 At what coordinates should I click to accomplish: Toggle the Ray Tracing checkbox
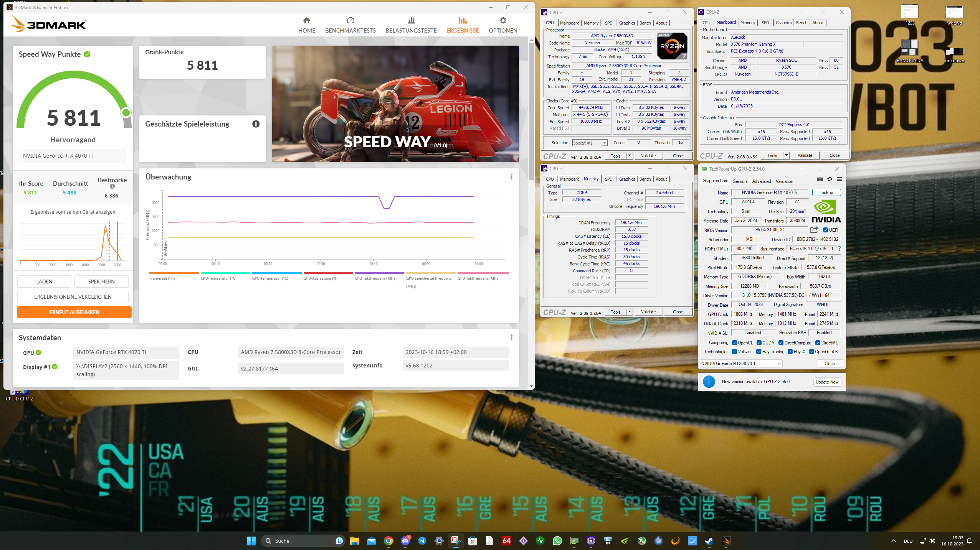(759, 352)
